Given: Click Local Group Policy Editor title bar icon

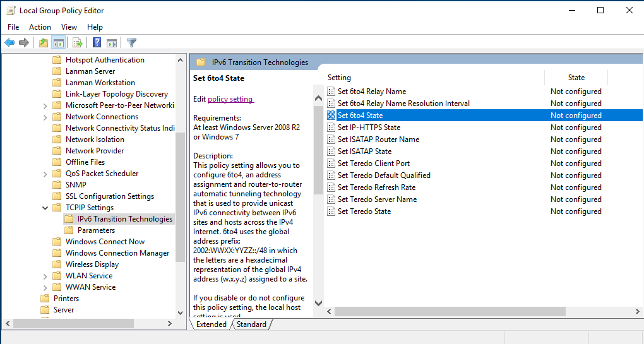Looking at the screenshot, I should click(x=11, y=11).
